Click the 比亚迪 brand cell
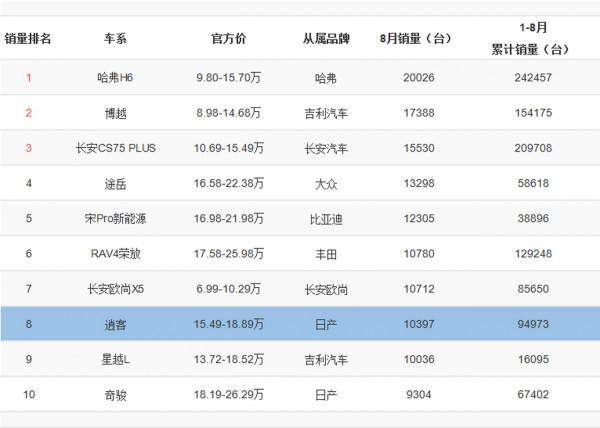Image resolution: width=600 pixels, height=428 pixels. [325, 218]
